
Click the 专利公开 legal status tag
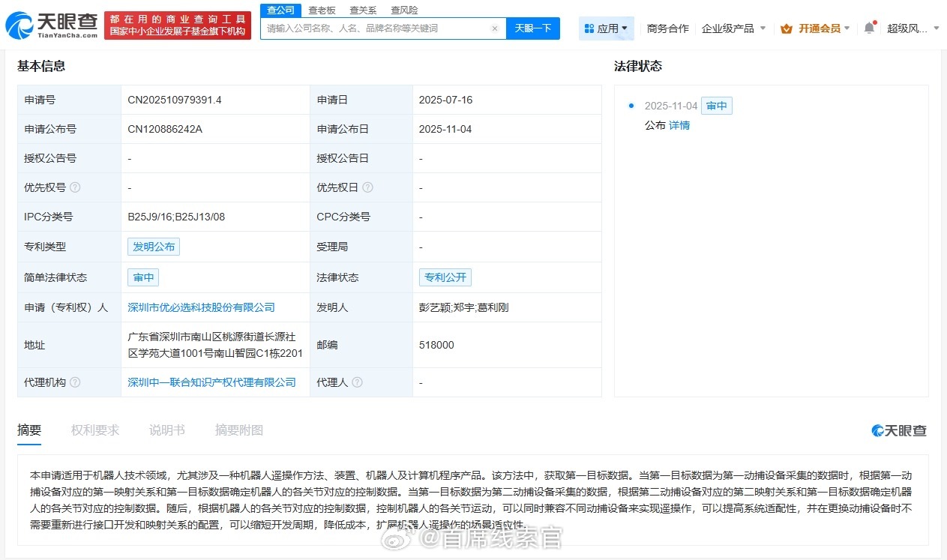click(445, 277)
